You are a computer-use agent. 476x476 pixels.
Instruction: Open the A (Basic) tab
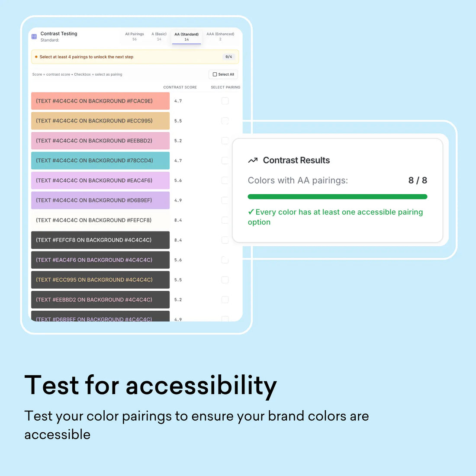click(x=159, y=36)
